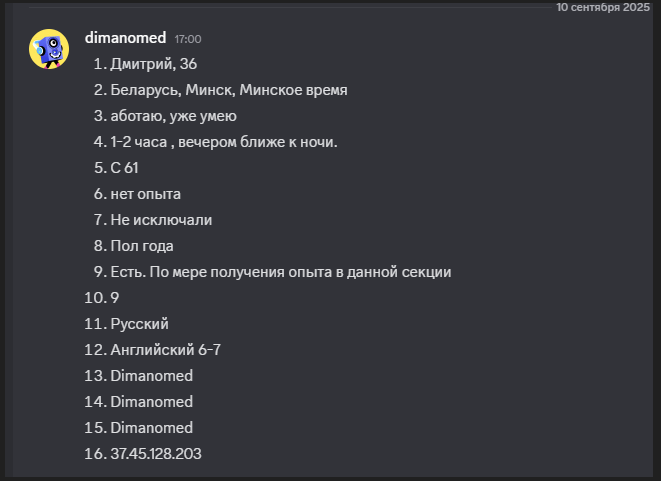Viewport: 661px width, 481px height.
Task: Click list item 10 with value 9
Action: coord(115,298)
